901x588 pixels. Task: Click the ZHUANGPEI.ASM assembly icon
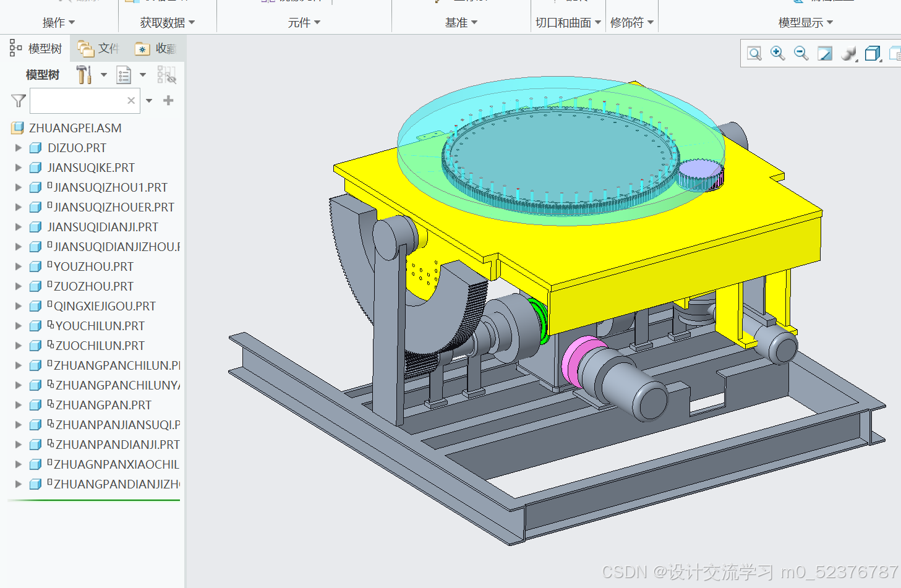point(18,128)
